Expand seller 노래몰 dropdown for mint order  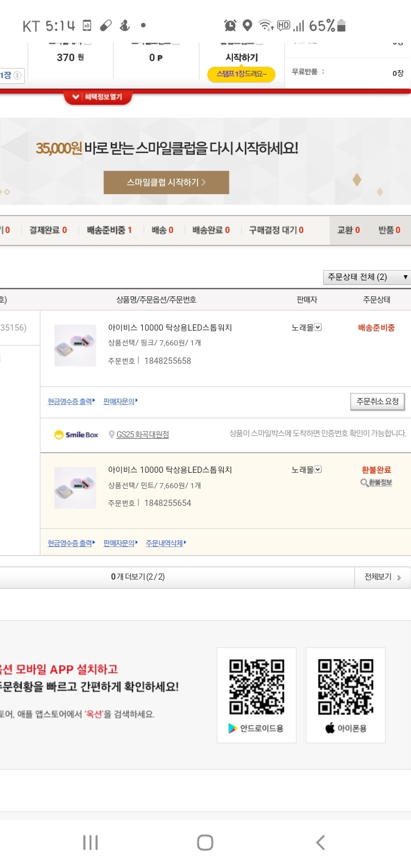(x=319, y=469)
